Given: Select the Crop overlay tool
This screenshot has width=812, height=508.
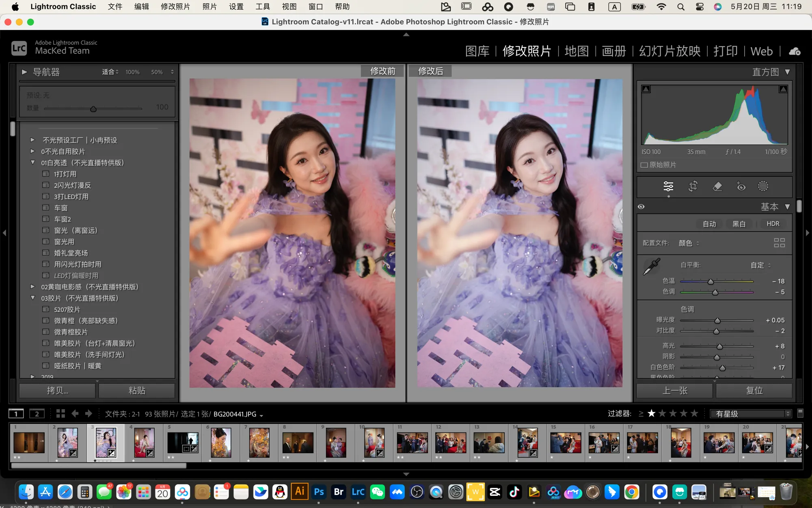Looking at the screenshot, I should [693, 186].
